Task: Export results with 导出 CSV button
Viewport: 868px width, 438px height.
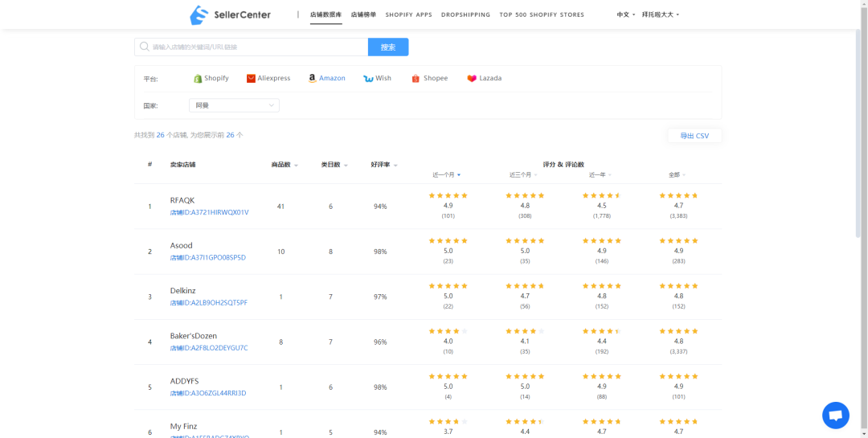Action: 694,136
